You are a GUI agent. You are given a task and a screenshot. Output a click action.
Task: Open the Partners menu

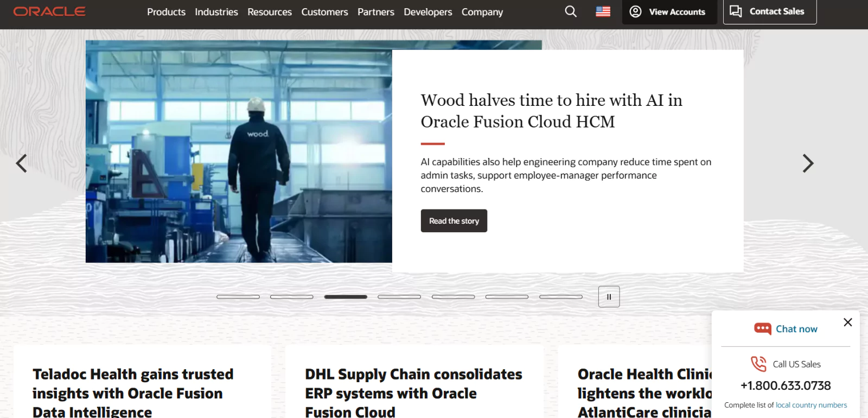coord(376,12)
